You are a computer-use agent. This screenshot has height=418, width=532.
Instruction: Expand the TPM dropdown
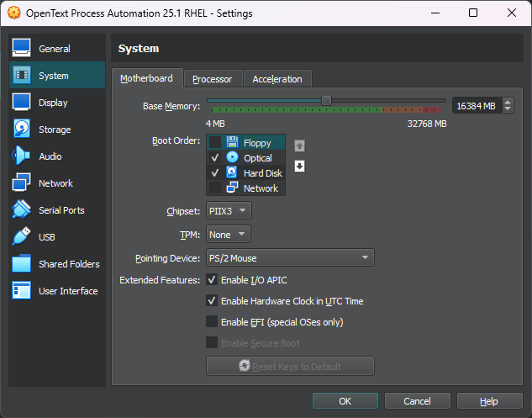[228, 235]
